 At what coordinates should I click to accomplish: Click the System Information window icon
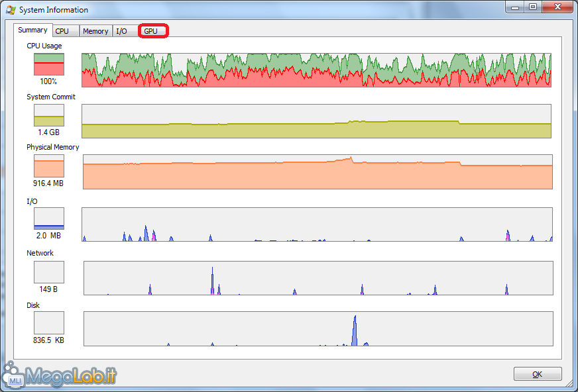11,10
